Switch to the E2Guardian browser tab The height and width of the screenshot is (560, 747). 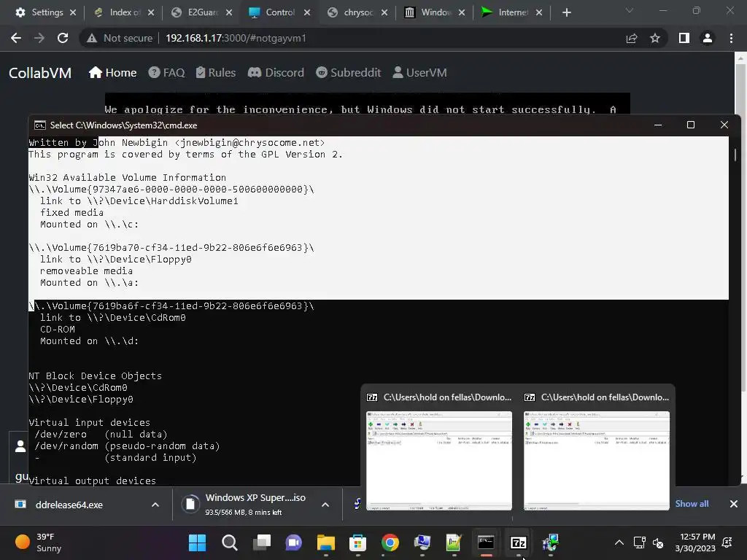pos(203,12)
